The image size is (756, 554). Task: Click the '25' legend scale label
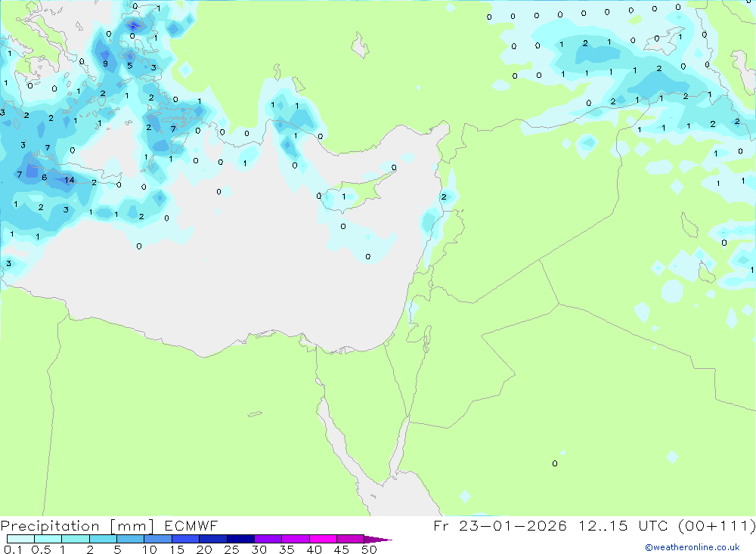point(231,549)
